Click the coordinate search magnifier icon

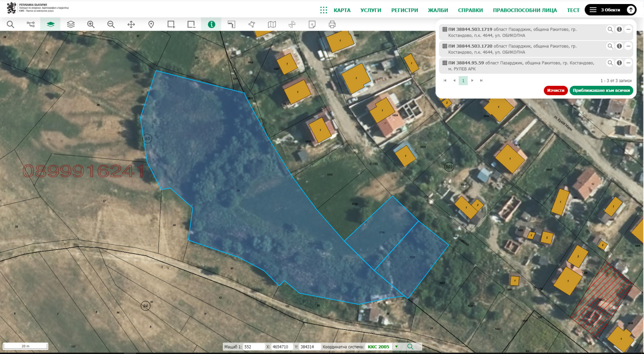410,347
